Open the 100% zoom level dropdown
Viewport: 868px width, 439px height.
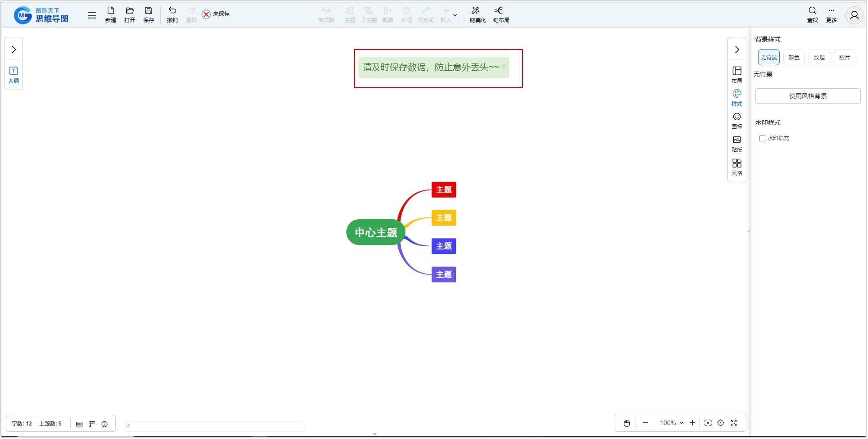(672, 423)
